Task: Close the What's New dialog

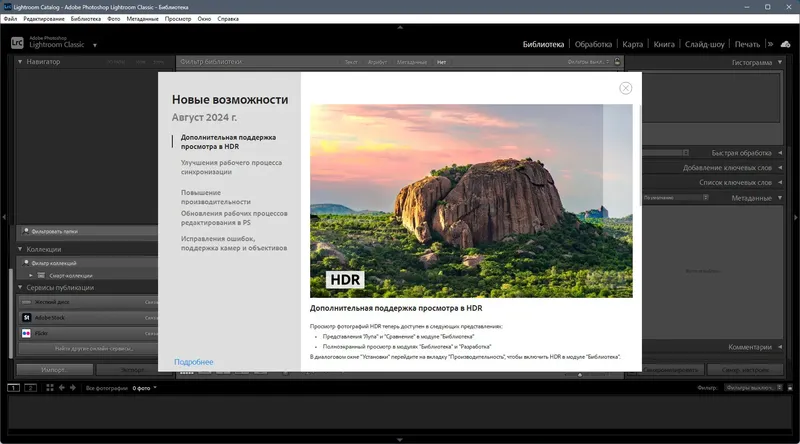Action: [626, 88]
